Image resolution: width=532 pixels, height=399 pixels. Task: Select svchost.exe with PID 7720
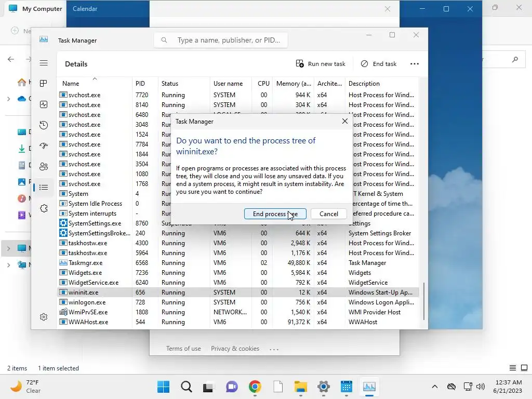click(239, 95)
